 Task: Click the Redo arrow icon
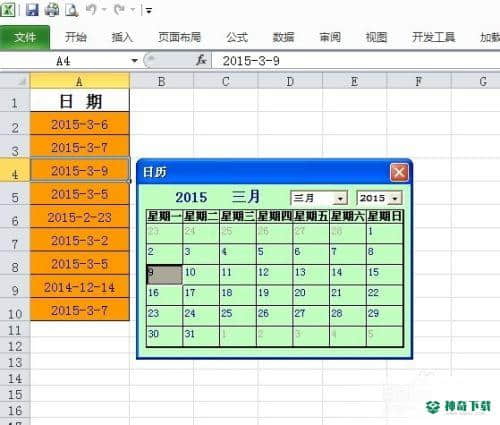(x=119, y=10)
